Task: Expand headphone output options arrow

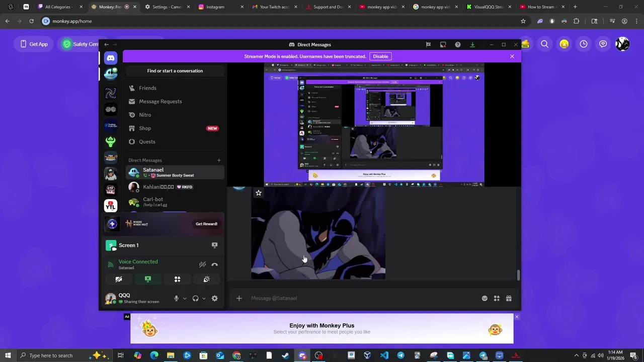Action: tap(204, 298)
